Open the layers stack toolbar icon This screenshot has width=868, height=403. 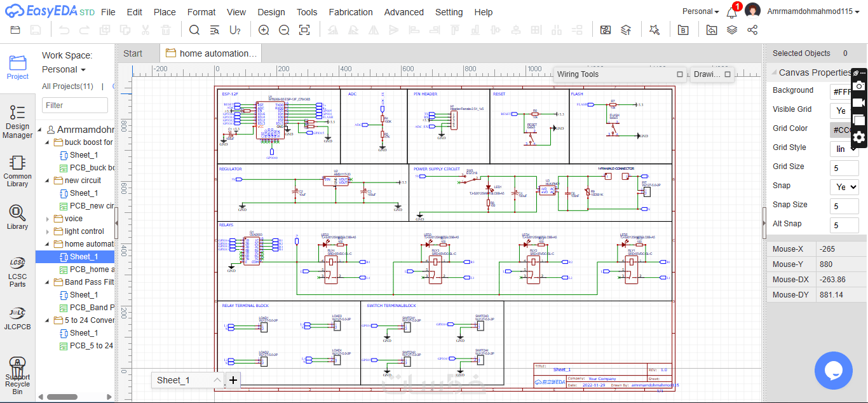(x=732, y=30)
